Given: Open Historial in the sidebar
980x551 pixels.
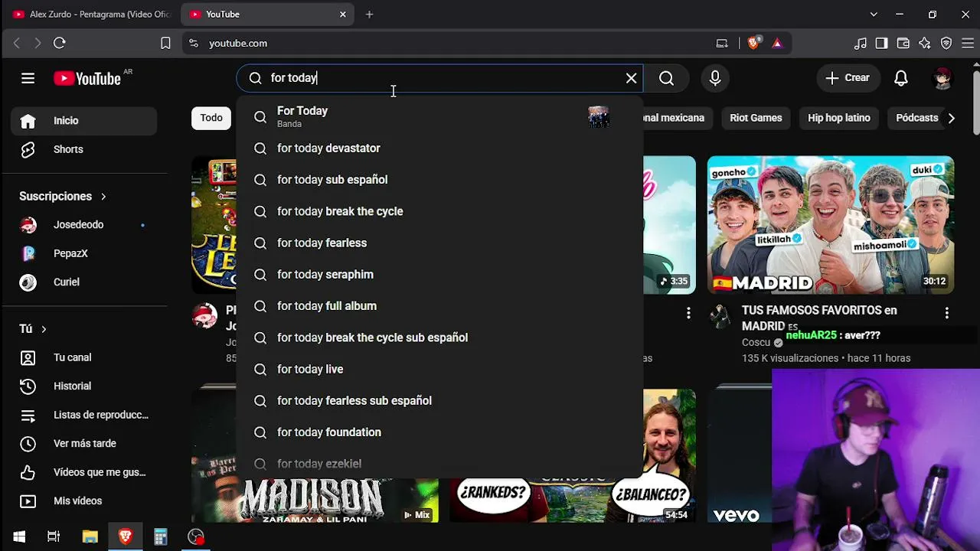Looking at the screenshot, I should pos(83,386).
